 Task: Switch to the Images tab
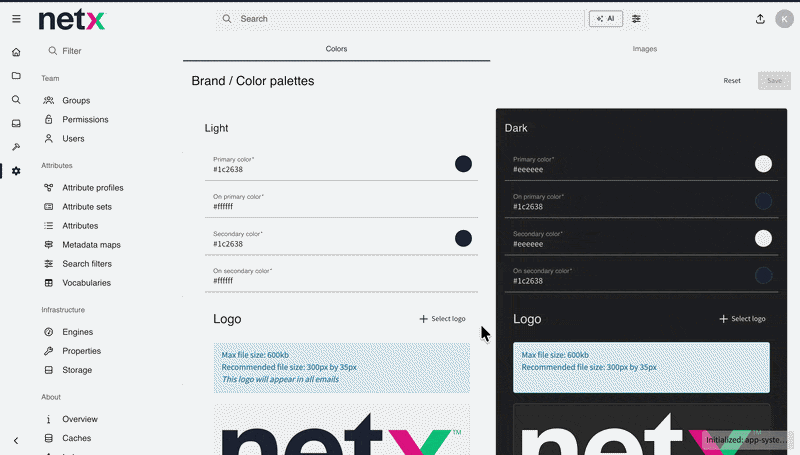[x=644, y=49]
